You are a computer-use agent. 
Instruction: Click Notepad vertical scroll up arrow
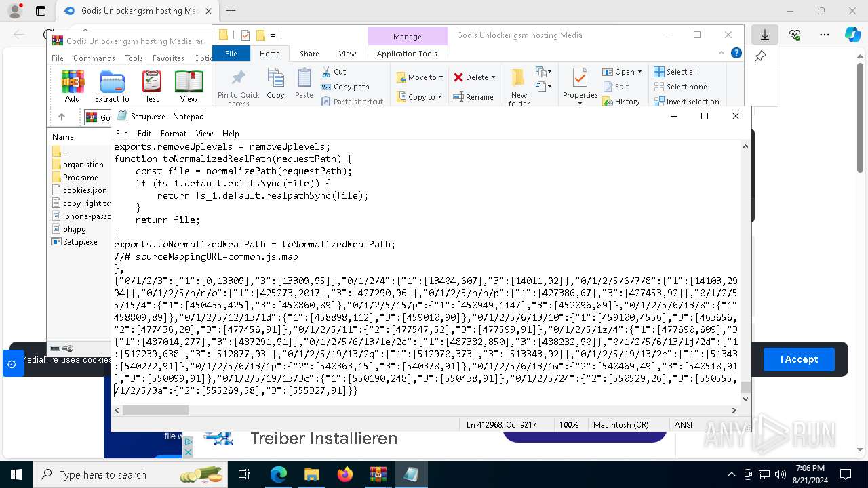point(745,146)
